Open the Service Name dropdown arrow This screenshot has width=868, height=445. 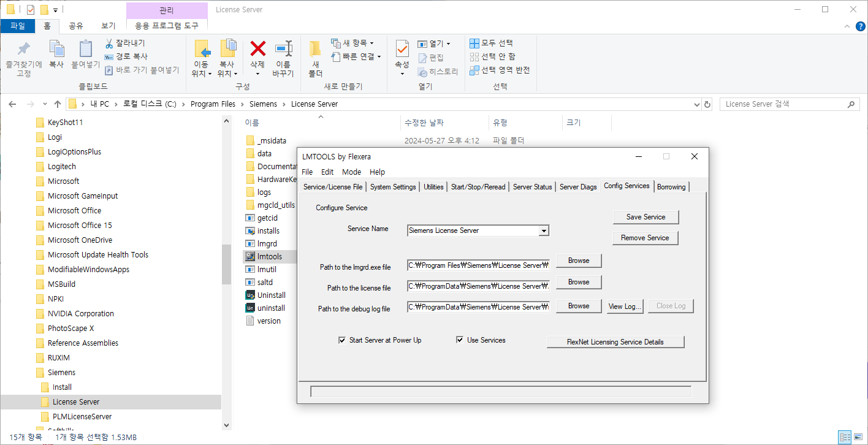coord(544,231)
